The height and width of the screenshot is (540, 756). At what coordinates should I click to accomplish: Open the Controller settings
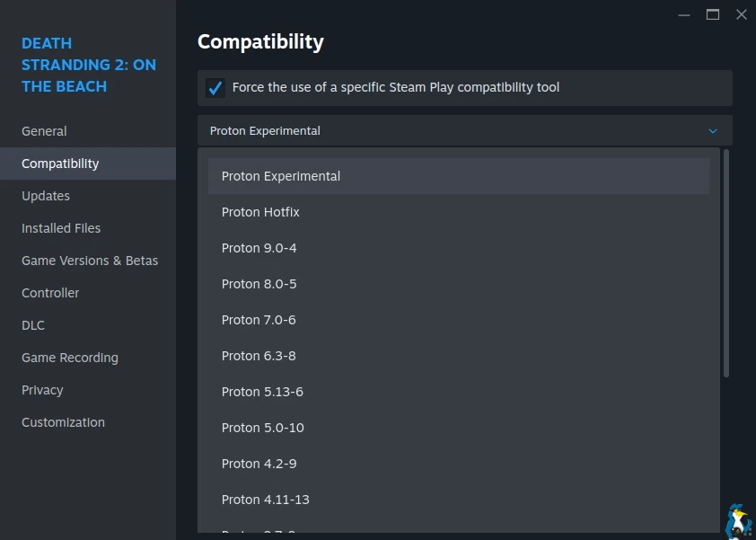pos(50,293)
